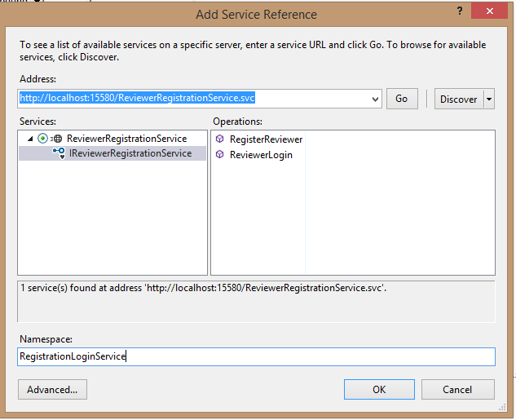The height and width of the screenshot is (420, 516).
Task: Close the Add Service Reference dialog
Action: [489, 11]
